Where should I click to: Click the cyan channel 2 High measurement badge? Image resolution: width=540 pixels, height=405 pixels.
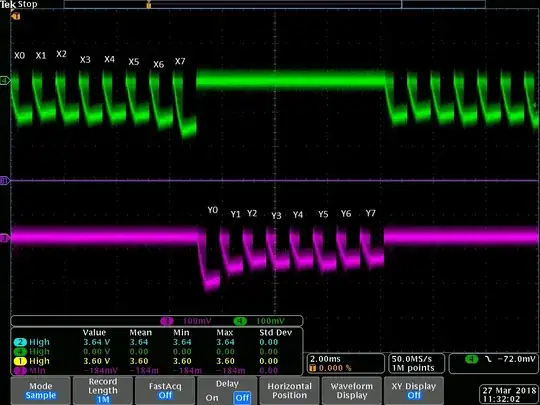(x=20, y=342)
